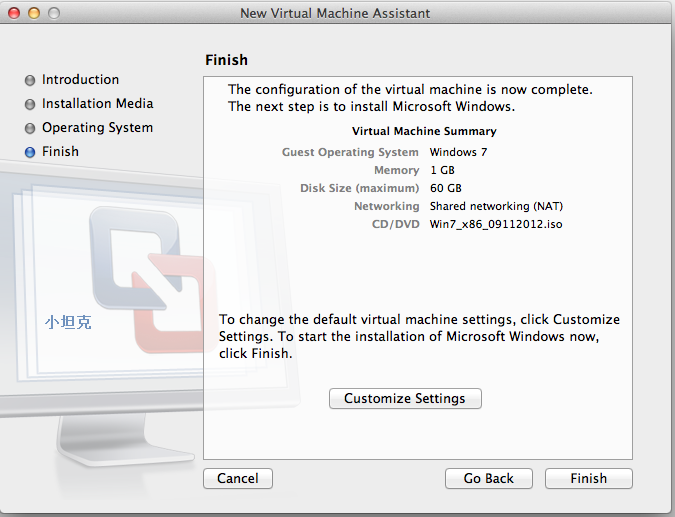Click the Windows 7 guest OS value

458,152
